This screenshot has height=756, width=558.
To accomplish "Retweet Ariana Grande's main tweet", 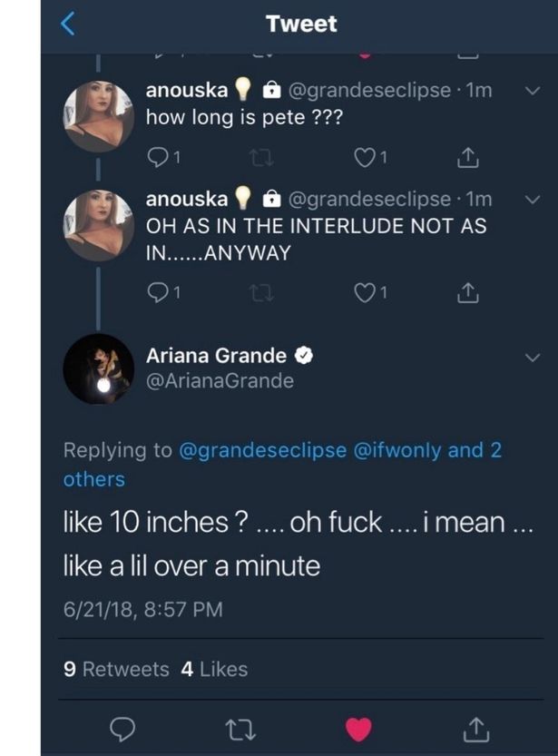I will tap(242, 727).
